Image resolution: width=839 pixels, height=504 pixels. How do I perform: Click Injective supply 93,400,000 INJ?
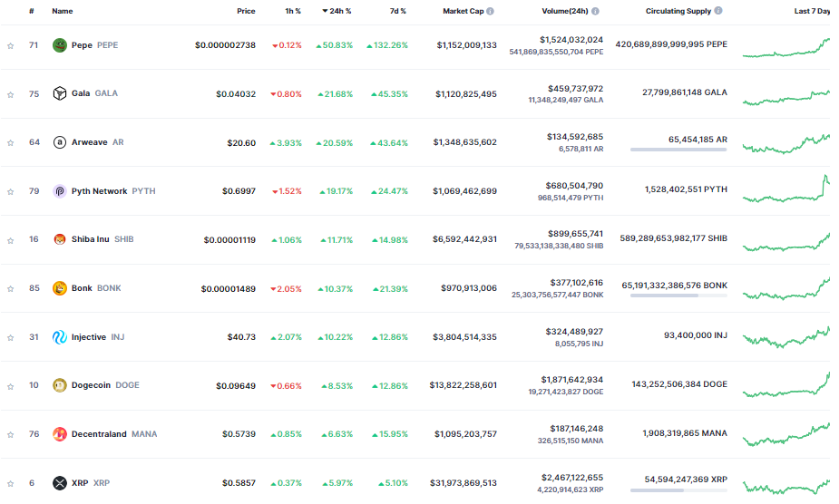tap(695, 335)
